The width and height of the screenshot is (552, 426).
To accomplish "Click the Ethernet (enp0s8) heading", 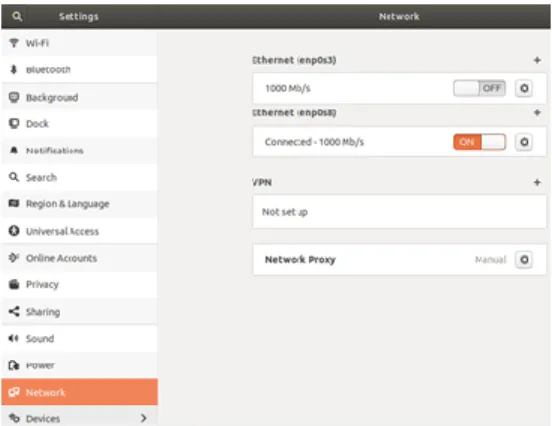I will (294, 113).
